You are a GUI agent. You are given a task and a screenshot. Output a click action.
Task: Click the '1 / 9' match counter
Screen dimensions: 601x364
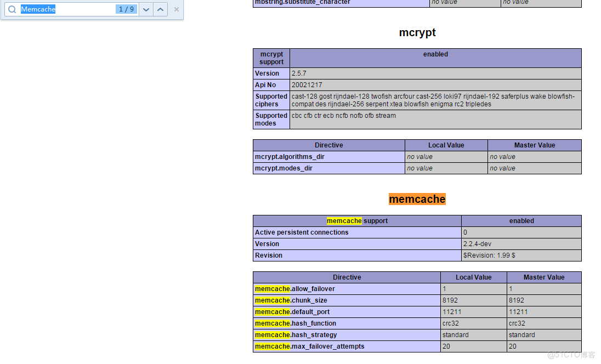[x=127, y=9]
